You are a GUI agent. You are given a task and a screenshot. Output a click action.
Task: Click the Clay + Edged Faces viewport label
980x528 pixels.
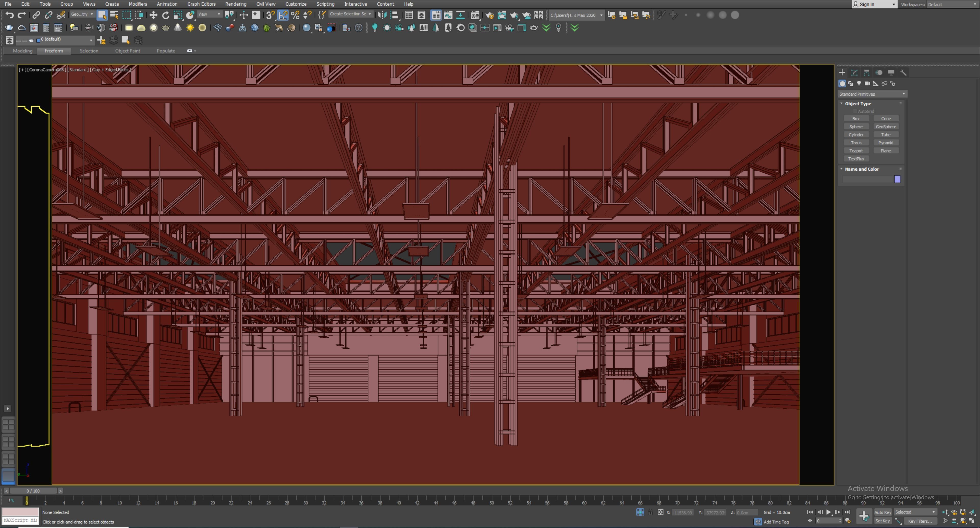click(110, 70)
